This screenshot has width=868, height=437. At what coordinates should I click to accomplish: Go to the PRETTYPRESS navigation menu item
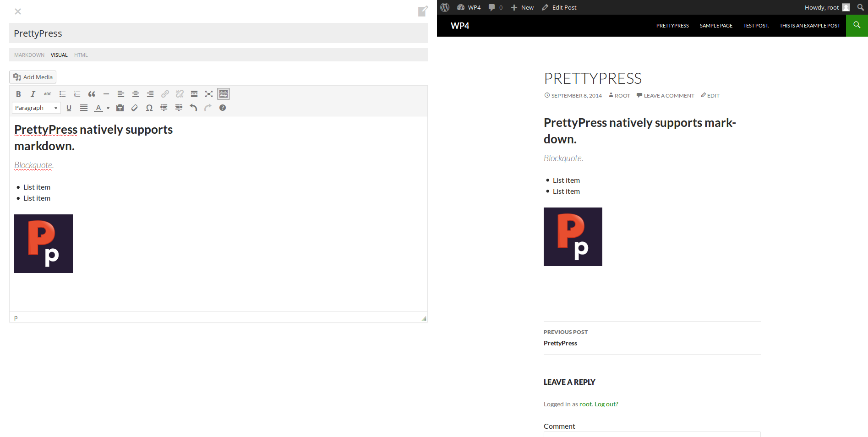[672, 26]
